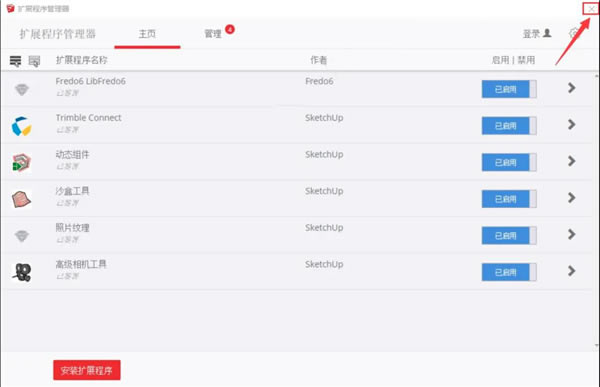
Task: Click the 动态组件 extension icon
Action: pos(21,163)
